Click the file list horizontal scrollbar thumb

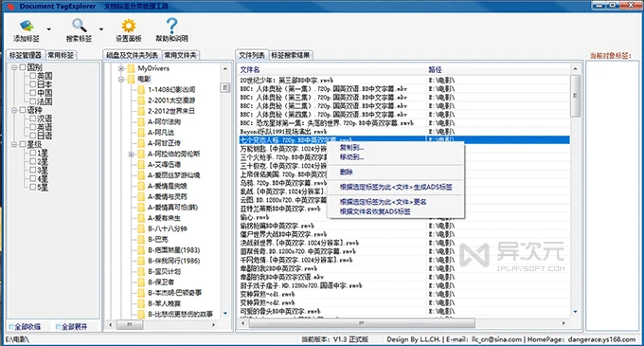coord(362,323)
